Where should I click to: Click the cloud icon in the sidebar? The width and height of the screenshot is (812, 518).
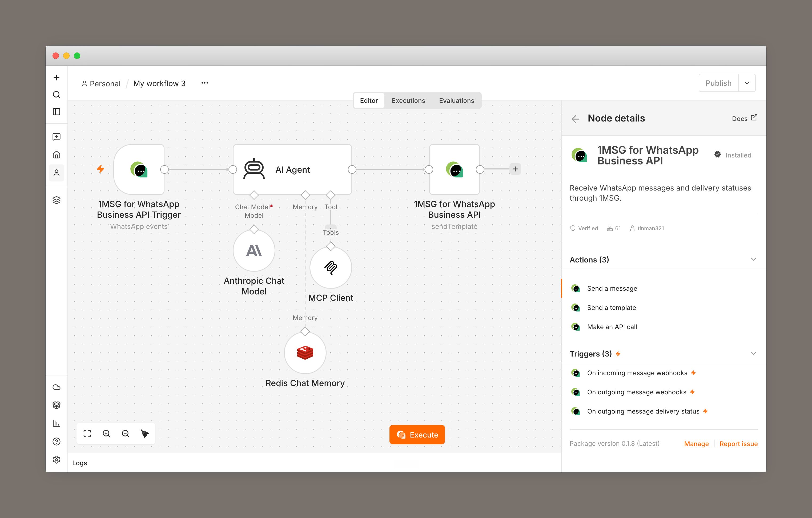[x=56, y=387]
